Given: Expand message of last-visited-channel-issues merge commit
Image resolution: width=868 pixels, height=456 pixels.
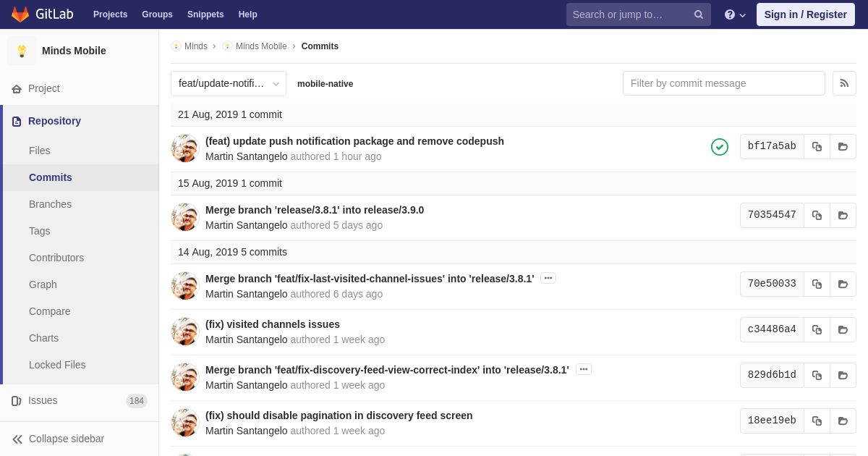Looking at the screenshot, I should point(548,278).
